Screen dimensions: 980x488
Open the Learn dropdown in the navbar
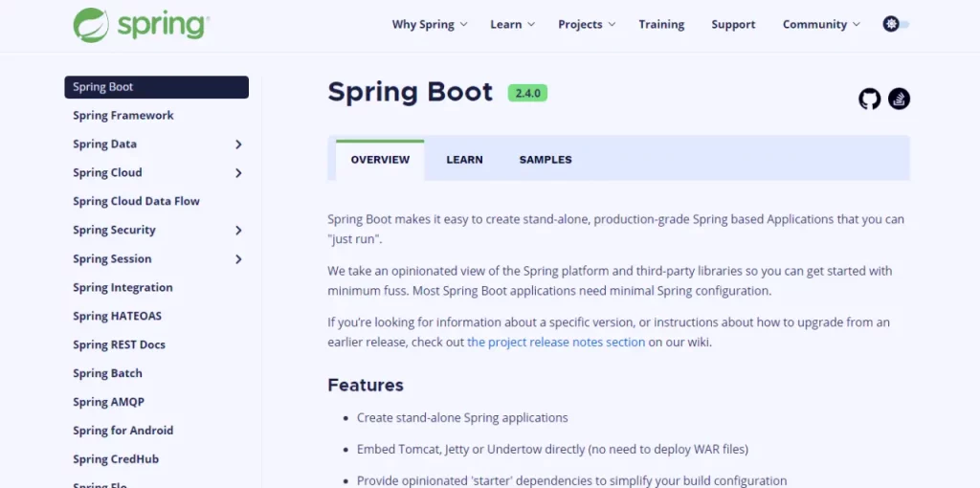click(513, 24)
